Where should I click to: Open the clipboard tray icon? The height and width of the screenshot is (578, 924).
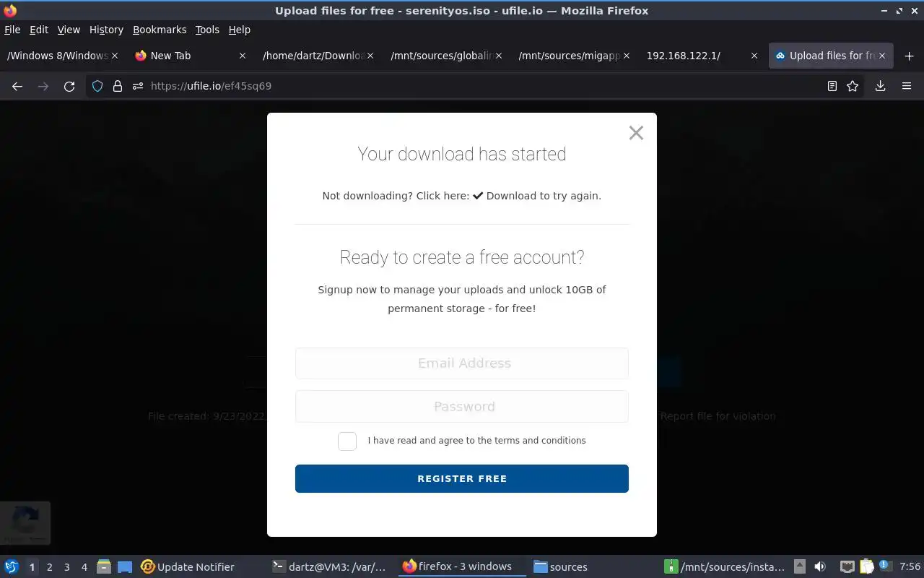pyautogui.click(x=866, y=567)
